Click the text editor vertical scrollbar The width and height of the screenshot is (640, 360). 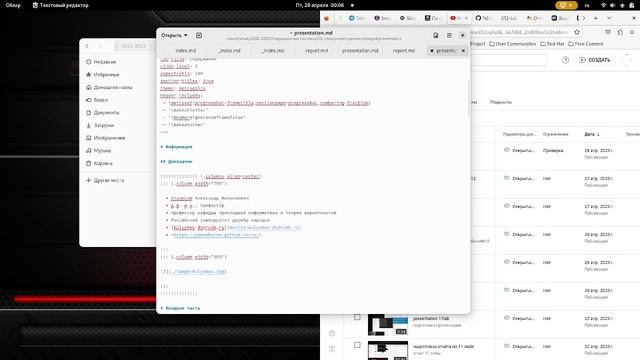(x=469, y=98)
